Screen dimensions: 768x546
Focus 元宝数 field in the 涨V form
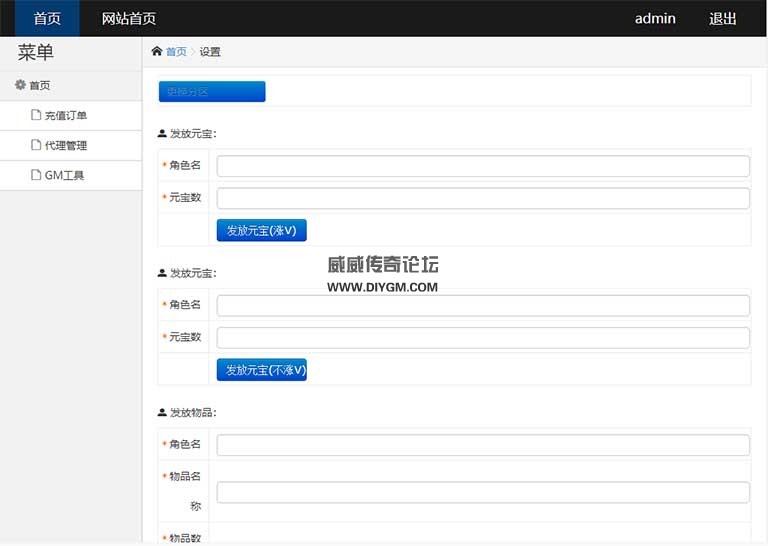(x=483, y=198)
